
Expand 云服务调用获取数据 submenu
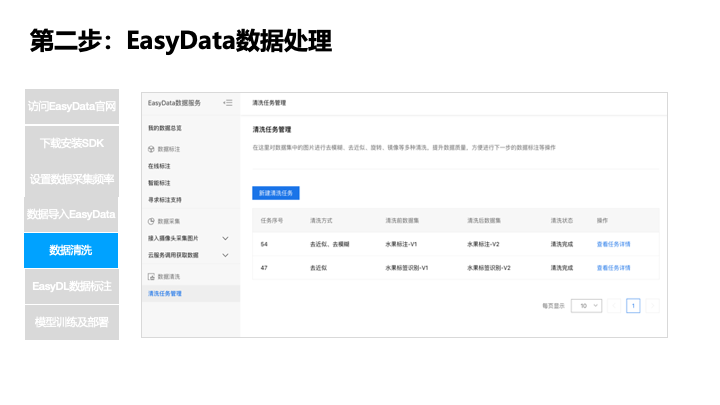point(225,255)
